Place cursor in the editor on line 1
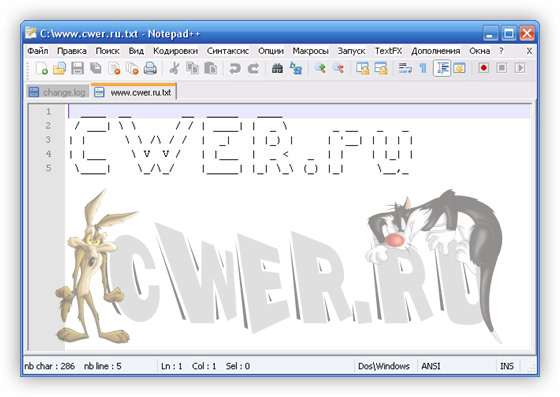 (x=299, y=111)
